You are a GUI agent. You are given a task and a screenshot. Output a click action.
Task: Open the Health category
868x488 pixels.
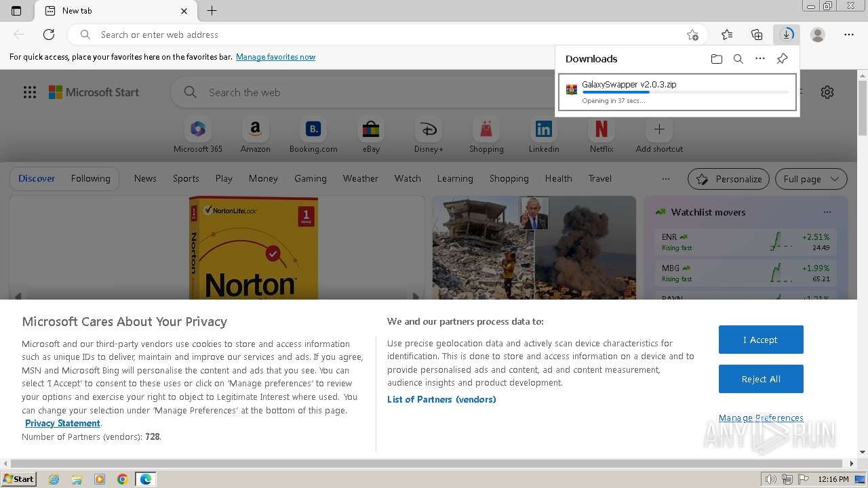[x=558, y=178]
